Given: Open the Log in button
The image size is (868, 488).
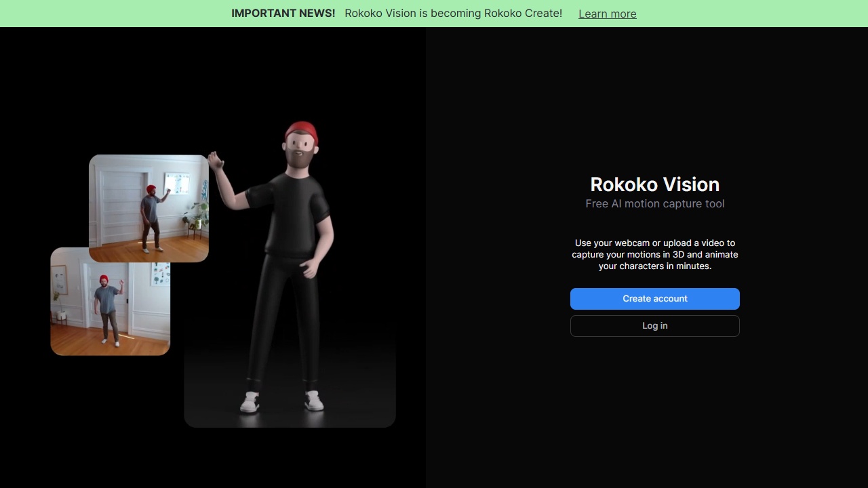Looking at the screenshot, I should tap(655, 326).
